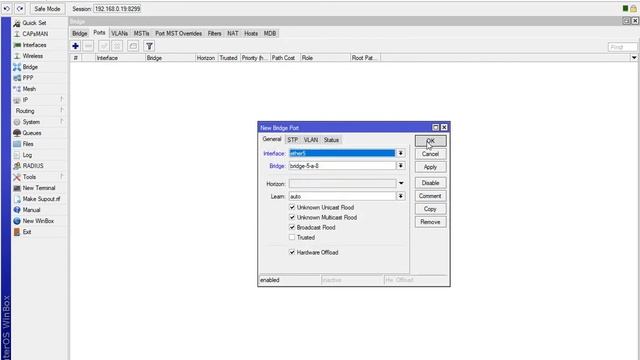The image size is (640, 360).
Task: Open the Bridge dropdown arrow
Action: 400,166
